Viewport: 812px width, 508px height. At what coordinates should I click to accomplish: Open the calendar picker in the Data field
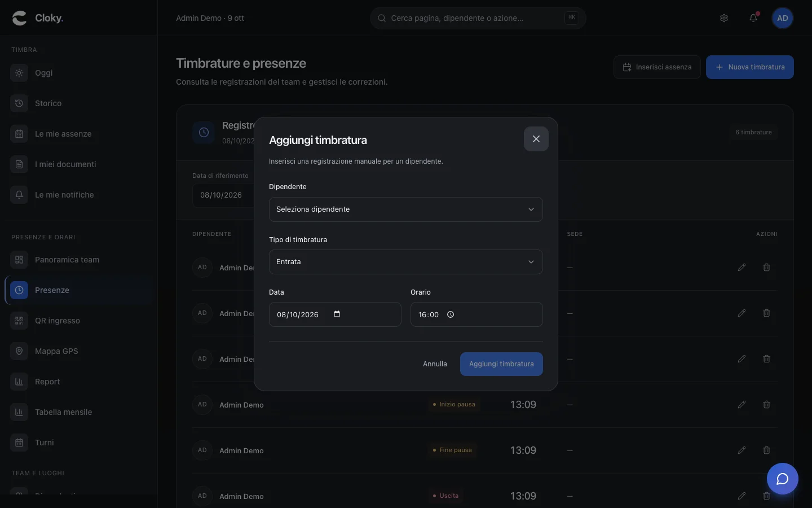pyautogui.click(x=337, y=314)
